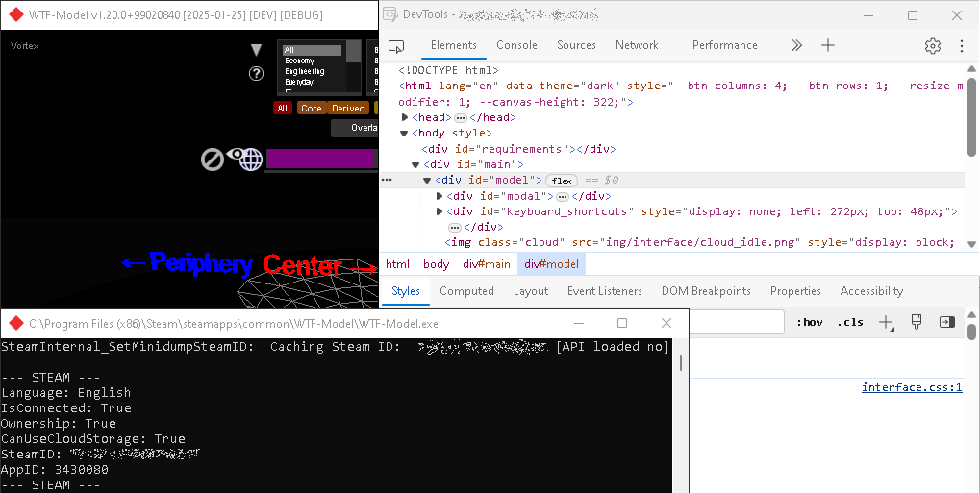
Task: Toggle the flex badge on div#model
Action: pos(562,181)
